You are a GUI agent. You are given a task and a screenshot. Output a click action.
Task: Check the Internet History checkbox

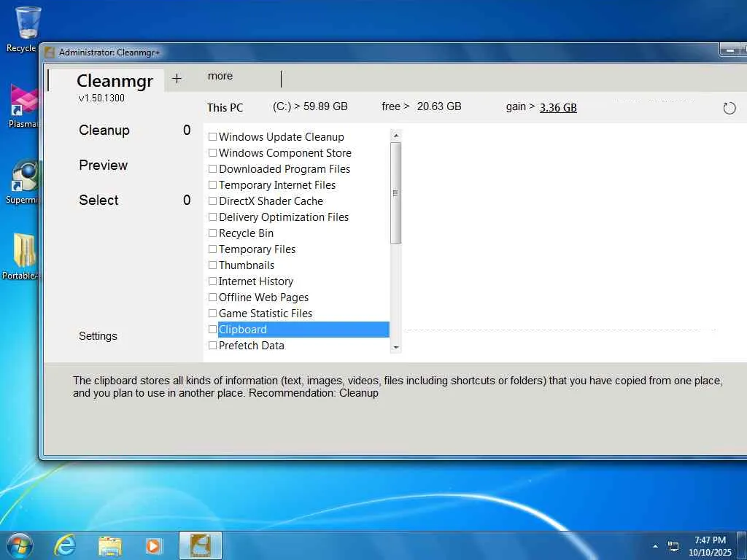pos(212,281)
